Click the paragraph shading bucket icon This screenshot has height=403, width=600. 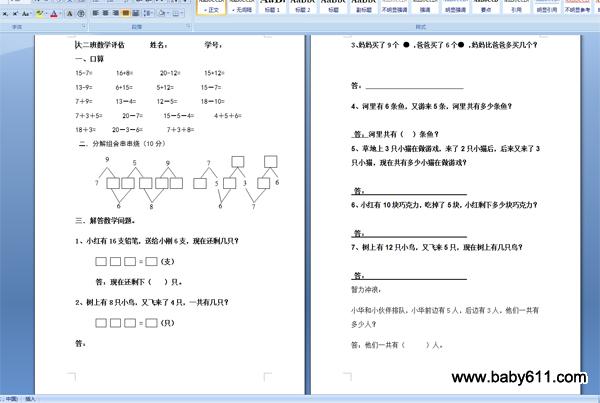[161, 13]
